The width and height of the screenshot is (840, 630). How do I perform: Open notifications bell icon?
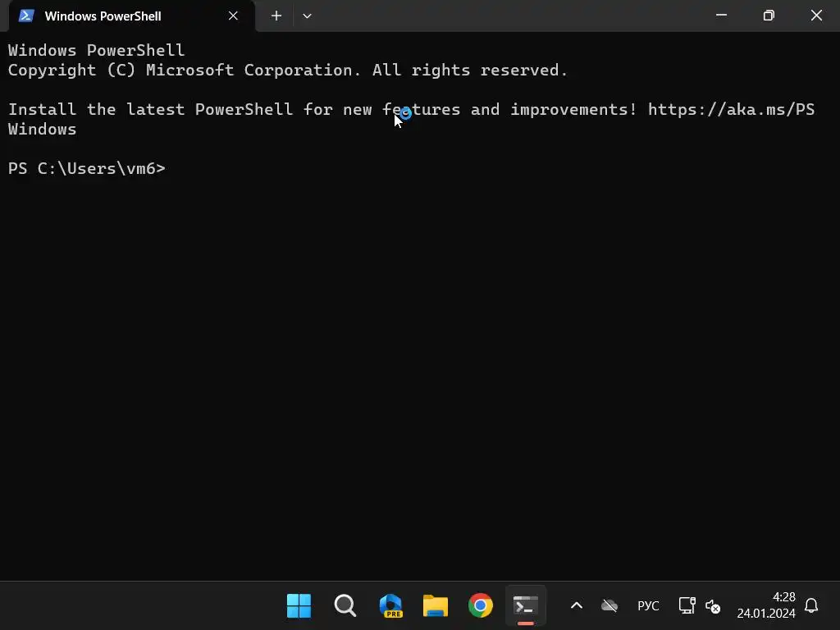811,606
